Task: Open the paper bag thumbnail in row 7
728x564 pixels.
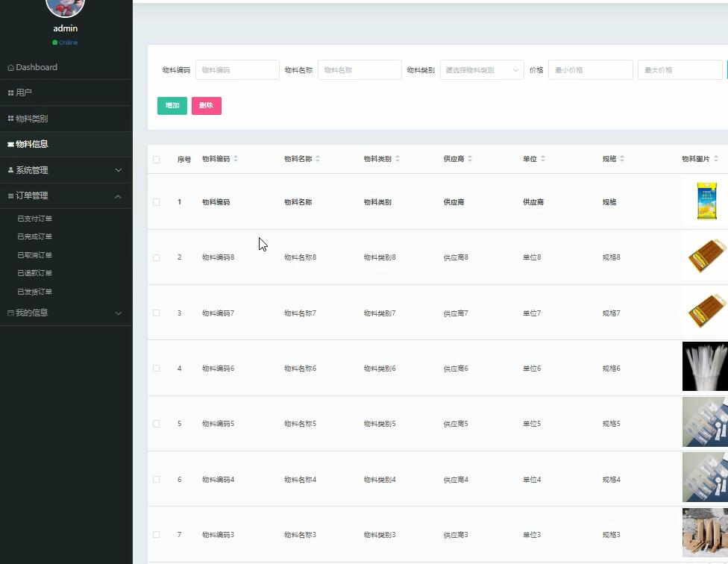Action: coord(706,533)
